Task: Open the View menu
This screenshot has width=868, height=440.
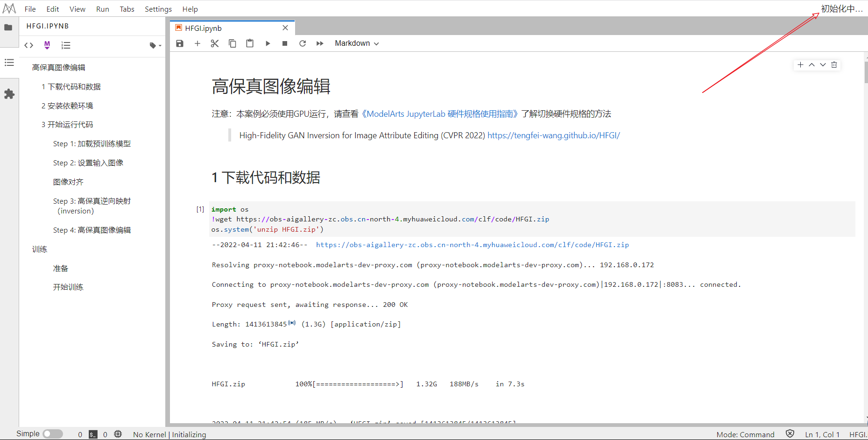Action: pyautogui.click(x=78, y=9)
